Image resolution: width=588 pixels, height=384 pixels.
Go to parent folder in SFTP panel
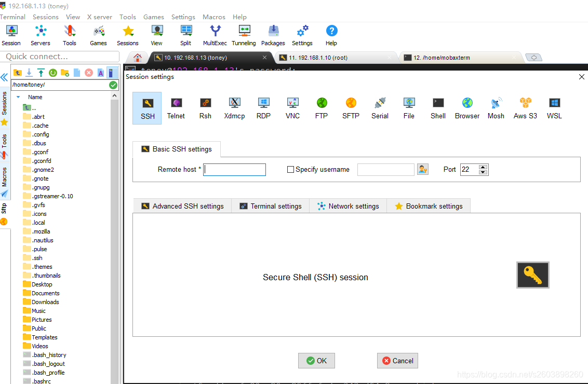click(x=18, y=73)
